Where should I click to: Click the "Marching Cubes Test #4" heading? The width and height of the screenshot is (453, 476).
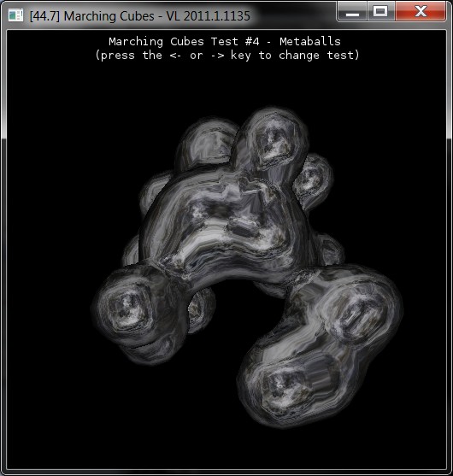tap(184, 41)
